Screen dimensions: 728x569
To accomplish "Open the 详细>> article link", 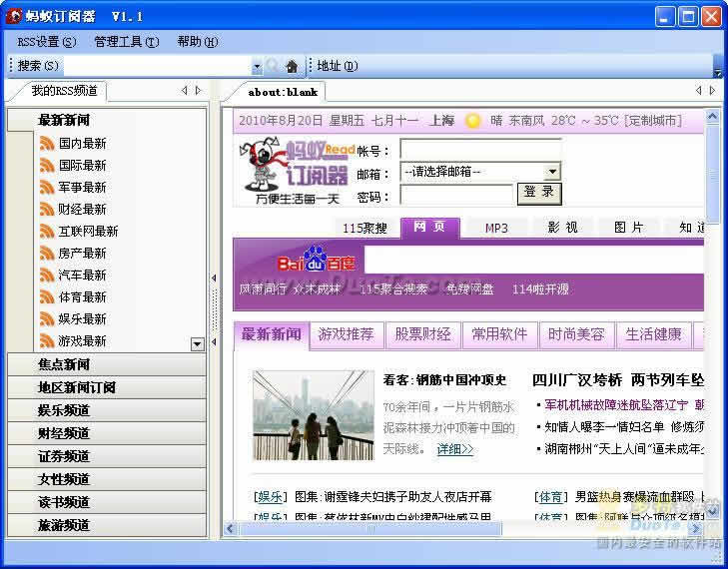I will click(x=454, y=450).
